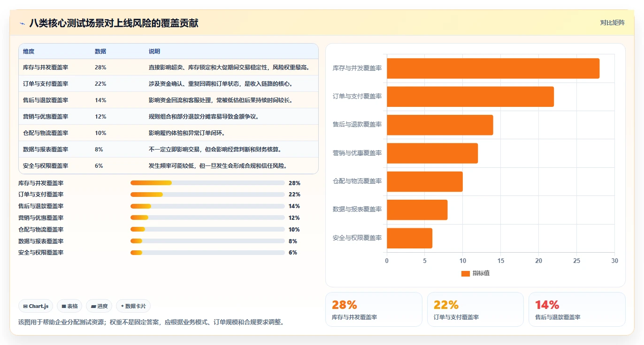The width and height of the screenshot is (644, 345).
Task: Click the 售后与退款覆盖率 bar in the chart
Action: point(440,125)
